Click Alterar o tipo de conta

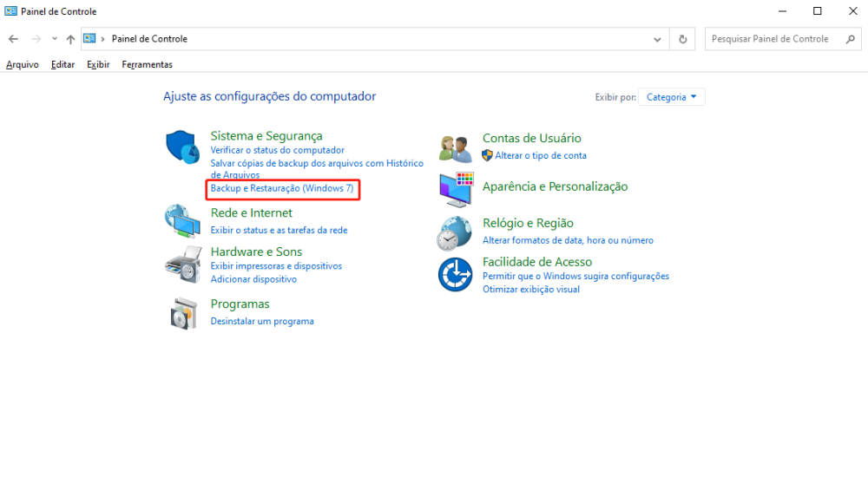tap(541, 156)
